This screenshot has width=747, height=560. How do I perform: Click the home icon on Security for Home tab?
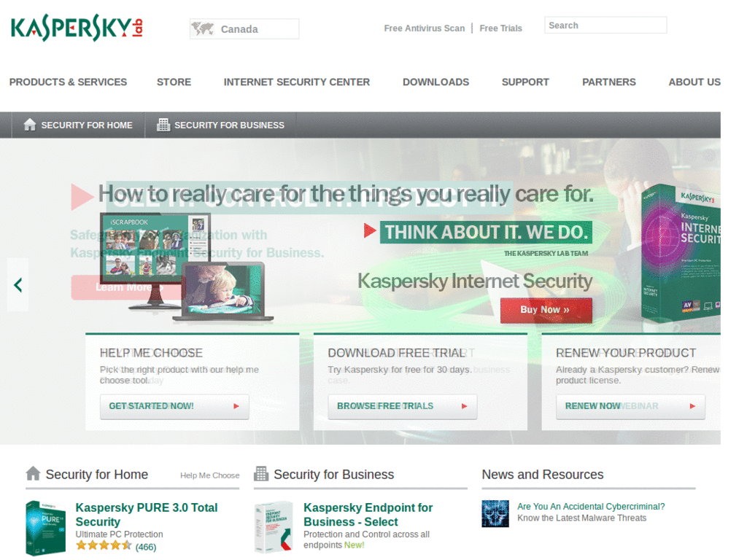tap(29, 124)
